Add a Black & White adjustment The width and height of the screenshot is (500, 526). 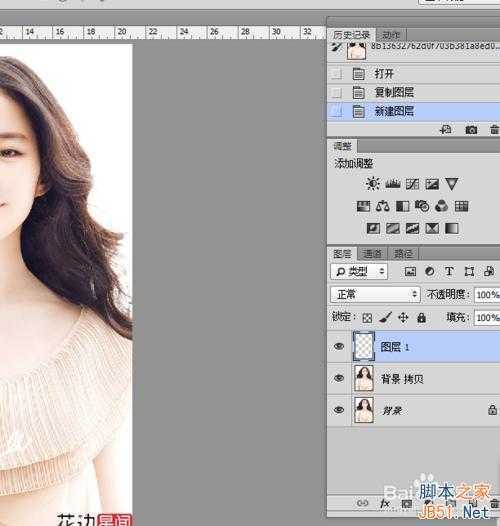click(403, 206)
